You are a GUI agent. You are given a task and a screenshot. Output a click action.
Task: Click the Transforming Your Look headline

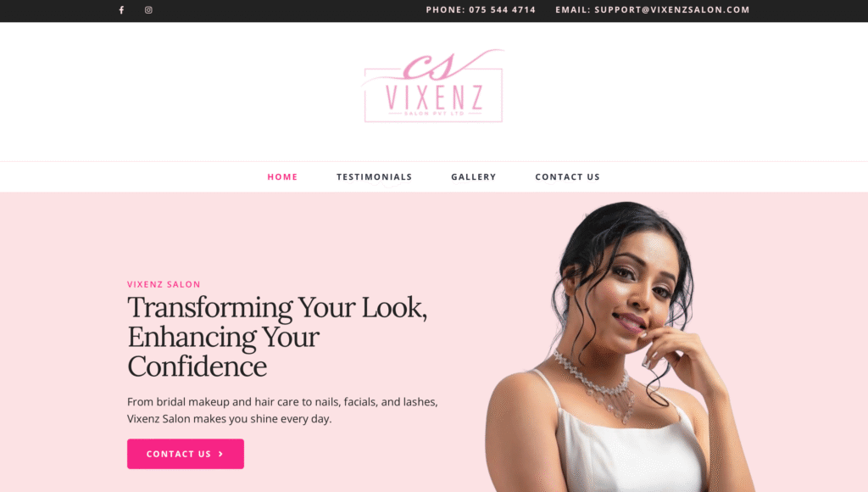point(277,336)
